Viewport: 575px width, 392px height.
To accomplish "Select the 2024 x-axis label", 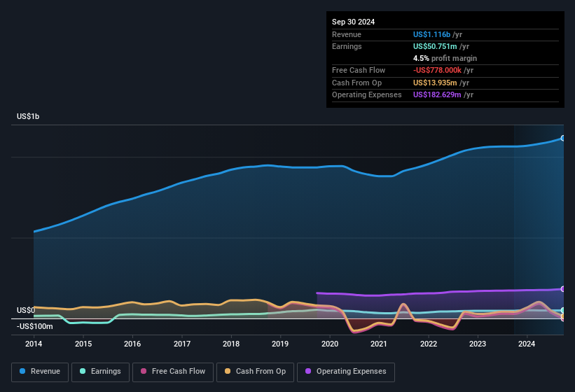I will pos(527,344).
